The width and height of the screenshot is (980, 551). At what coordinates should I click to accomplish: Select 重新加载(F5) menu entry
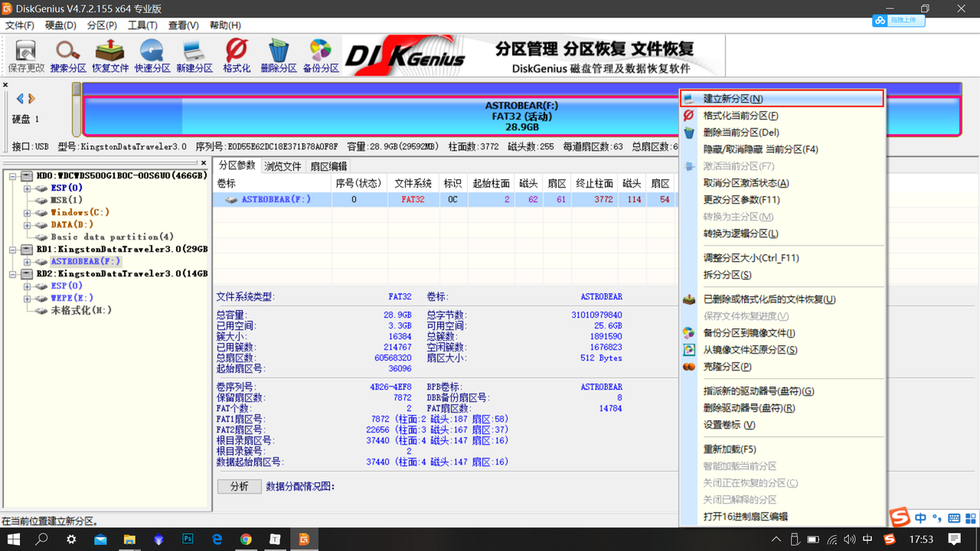[x=782, y=449]
